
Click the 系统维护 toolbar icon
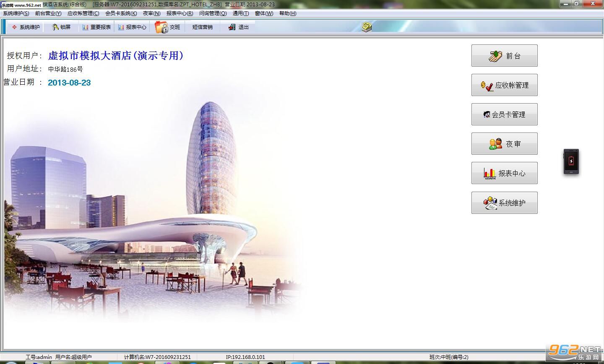pos(26,27)
